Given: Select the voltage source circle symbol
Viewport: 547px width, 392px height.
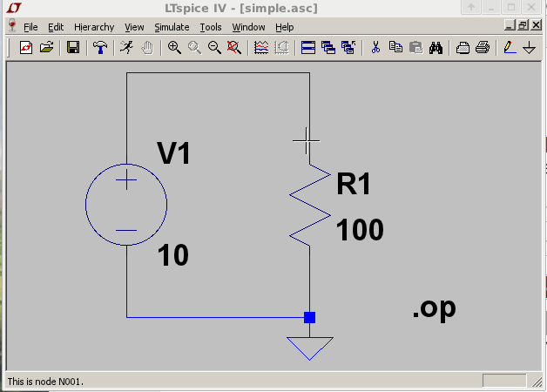Looking at the screenshot, I should [x=126, y=205].
